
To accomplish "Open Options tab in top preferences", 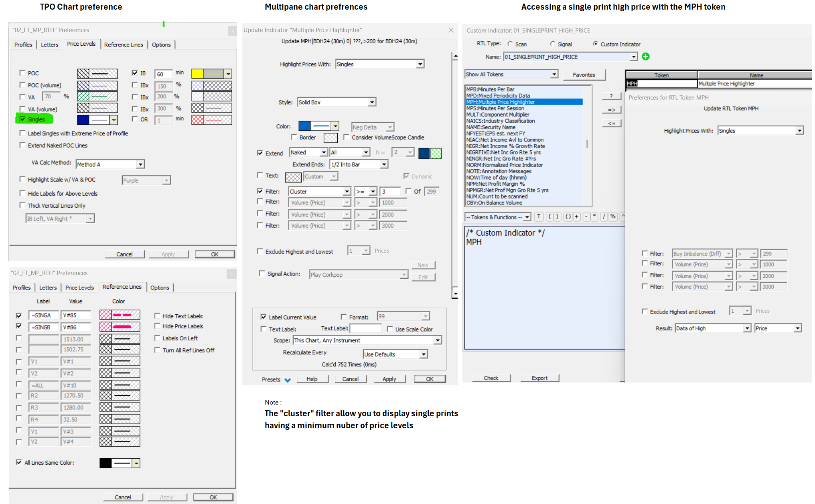I will pyautogui.click(x=161, y=45).
